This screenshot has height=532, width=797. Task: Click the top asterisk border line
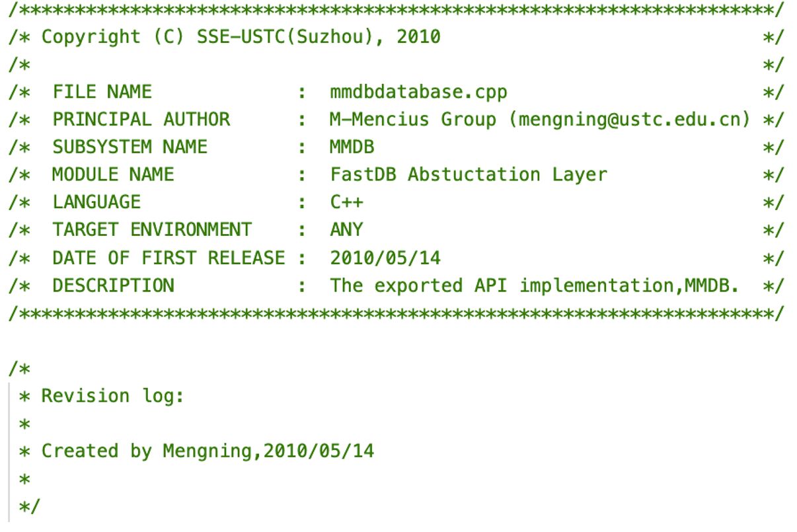pos(397,10)
